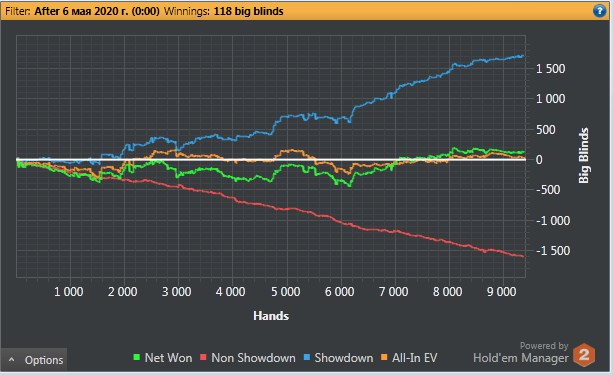613x375 pixels.
Task: Click the '7 000' hands axis label
Action: click(x=394, y=292)
